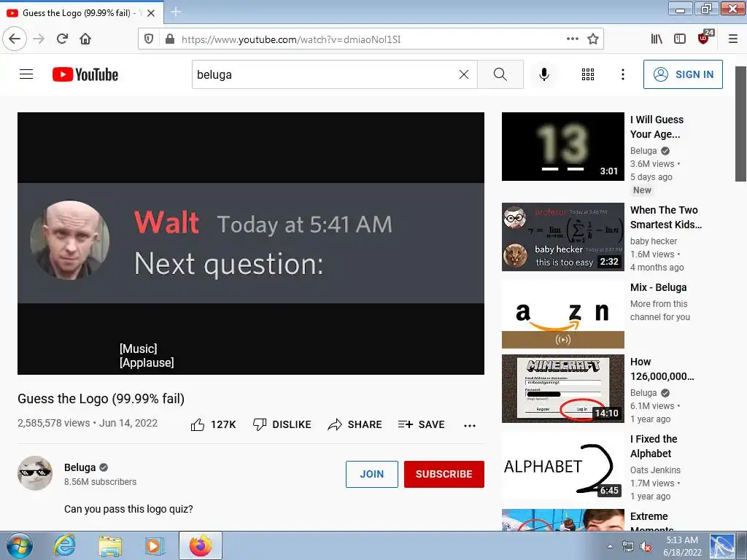The width and height of the screenshot is (747, 560).
Task: Go back with the browser back arrow
Action: [x=15, y=39]
